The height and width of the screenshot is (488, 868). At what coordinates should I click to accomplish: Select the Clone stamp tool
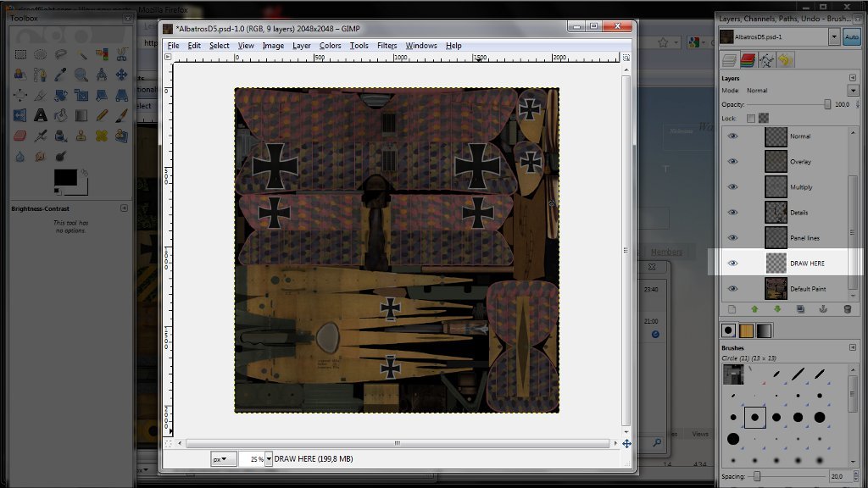pos(81,136)
